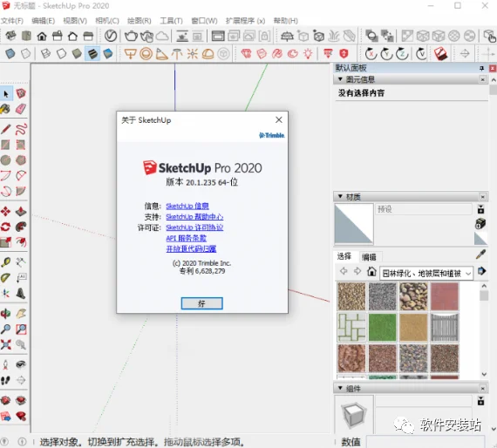Activate the Line pencil tool
The image size is (497, 448).
coord(5,129)
